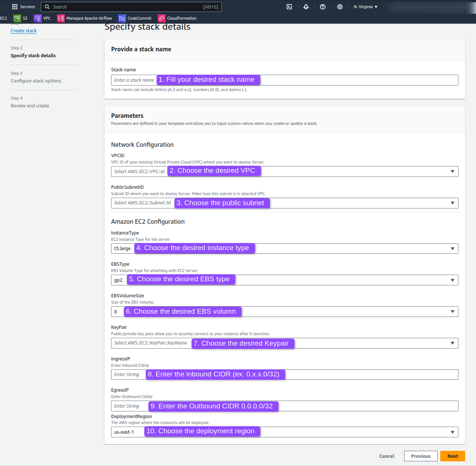Expand the InstanceType dropdown
476x466 pixels.
click(284, 249)
